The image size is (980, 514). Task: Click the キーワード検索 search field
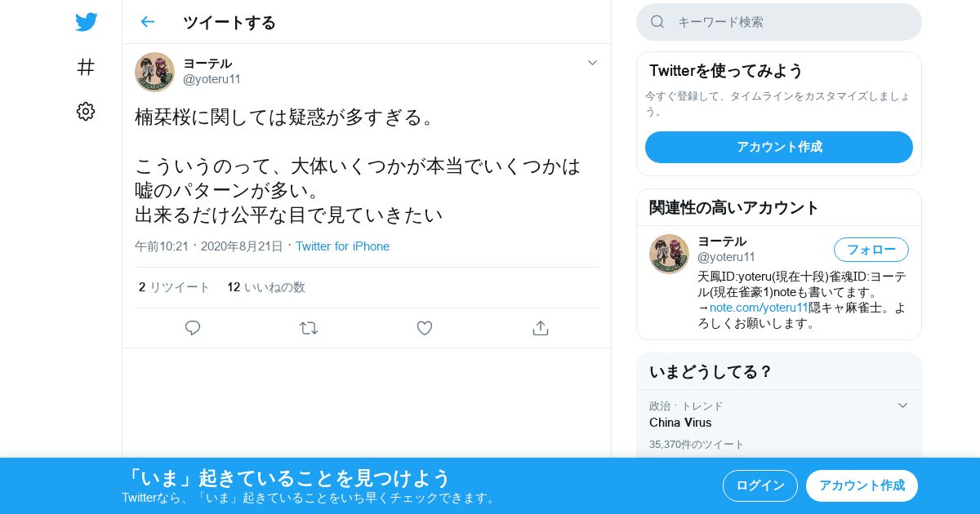[x=779, y=22]
